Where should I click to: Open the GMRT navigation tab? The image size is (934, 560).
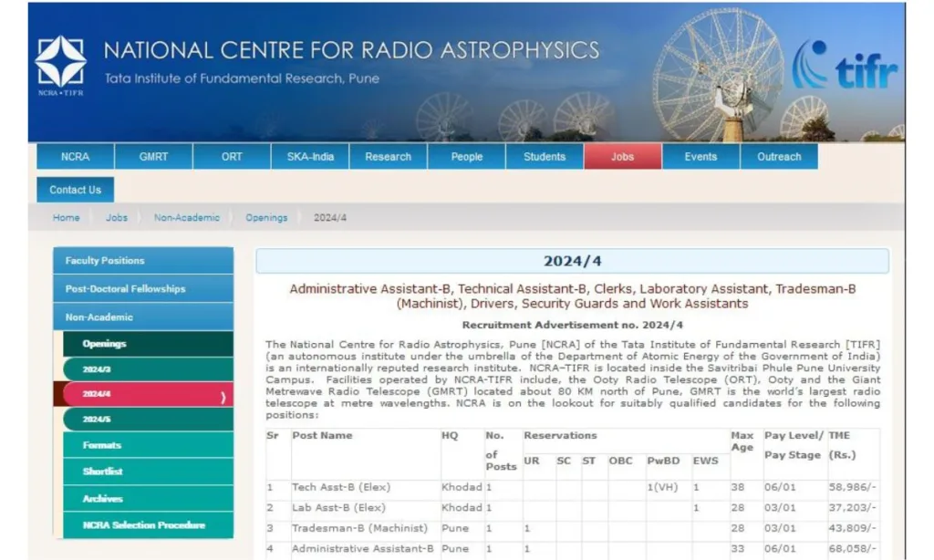[153, 157]
